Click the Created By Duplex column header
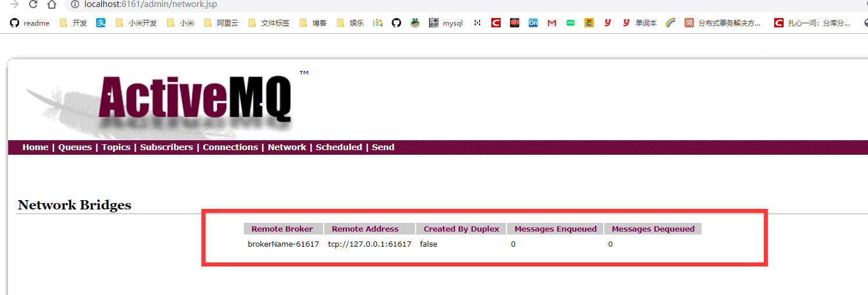Viewport: 868px width, 295px height. pyautogui.click(x=462, y=229)
